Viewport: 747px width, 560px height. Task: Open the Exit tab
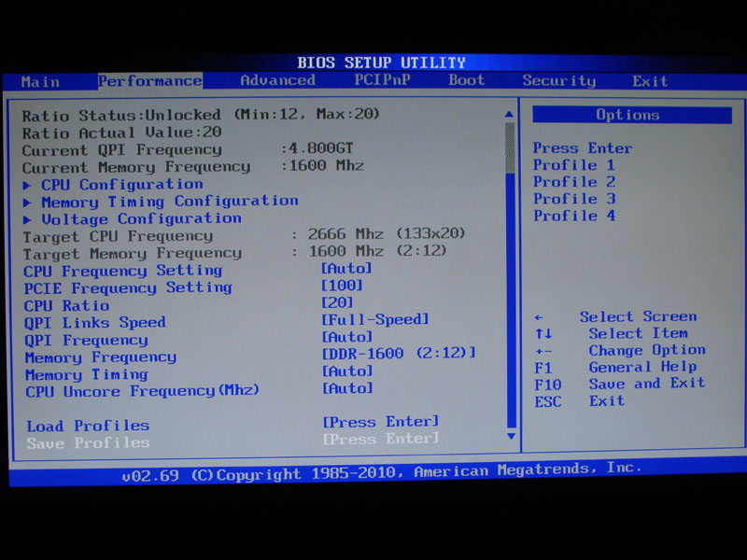[x=650, y=81]
